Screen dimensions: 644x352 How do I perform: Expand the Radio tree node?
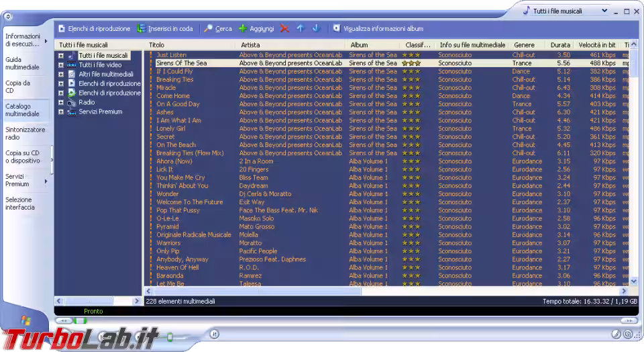click(x=61, y=103)
